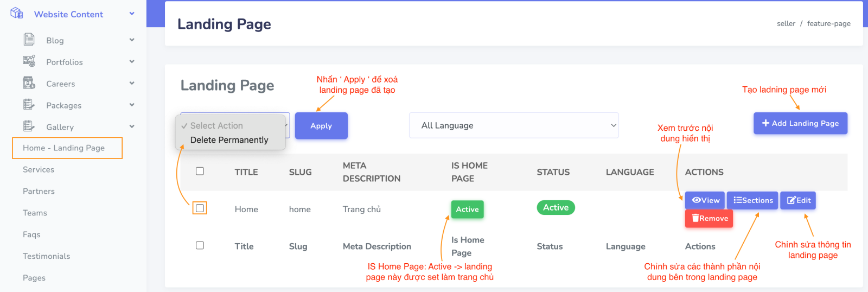Image resolution: width=868 pixels, height=292 pixels.
Task: Click Add Landing Page button
Action: (x=800, y=123)
